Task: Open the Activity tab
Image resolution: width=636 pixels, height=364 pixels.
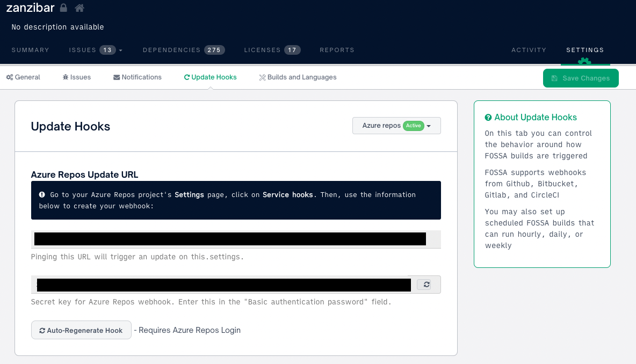Action: (529, 50)
